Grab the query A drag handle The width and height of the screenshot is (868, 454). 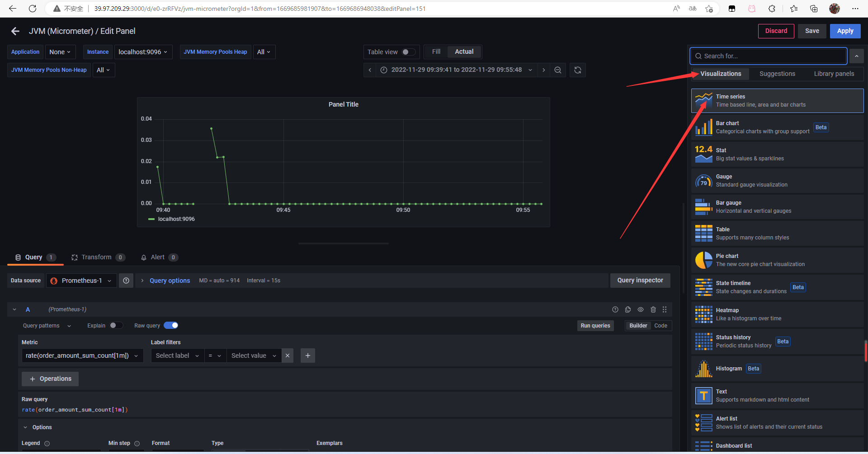click(665, 309)
